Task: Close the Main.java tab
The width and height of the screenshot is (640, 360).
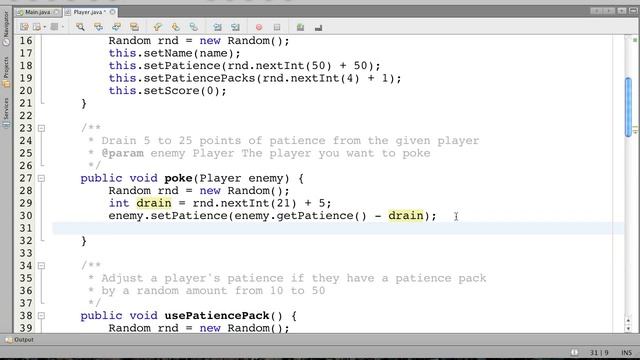Action: coord(56,12)
